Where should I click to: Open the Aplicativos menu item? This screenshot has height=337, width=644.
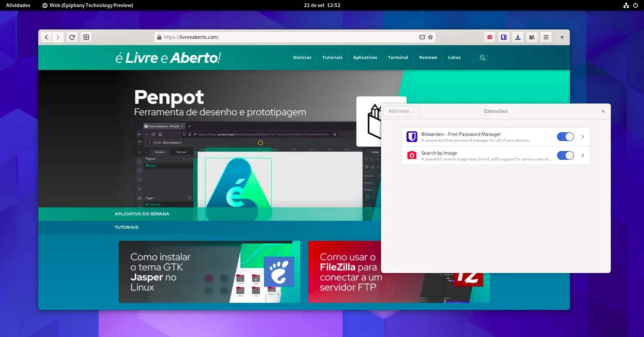tap(365, 57)
